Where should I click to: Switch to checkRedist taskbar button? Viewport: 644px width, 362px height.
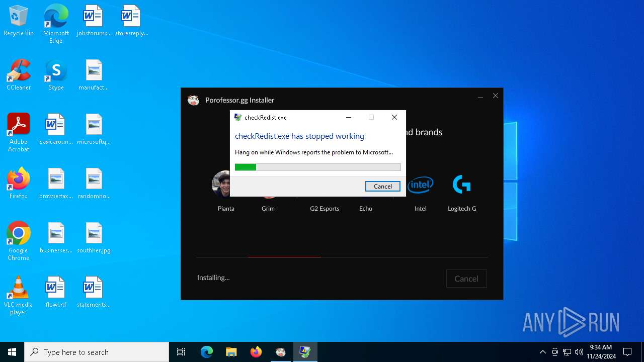(x=305, y=352)
